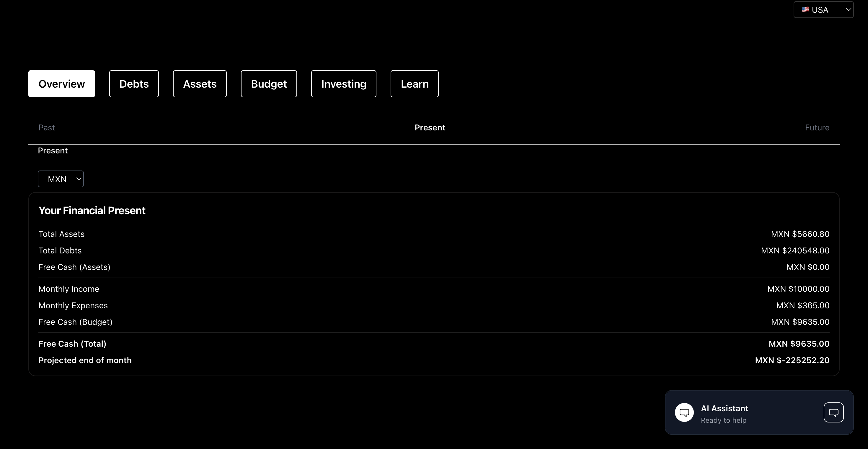Click the MXN $240548.00 debts value
Image resolution: width=868 pixels, height=449 pixels.
795,250
